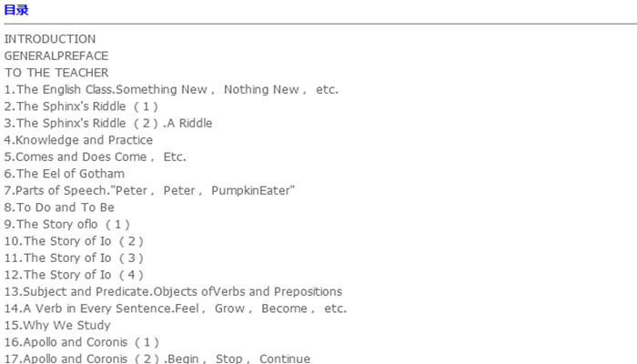Click the TO THE TEACHER line
This screenshot has height=364, width=637.
[x=56, y=73]
